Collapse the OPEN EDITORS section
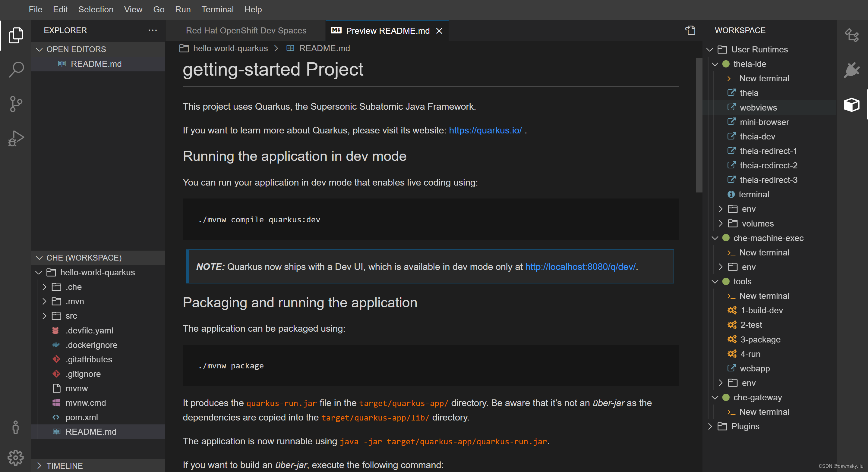 (x=39, y=49)
